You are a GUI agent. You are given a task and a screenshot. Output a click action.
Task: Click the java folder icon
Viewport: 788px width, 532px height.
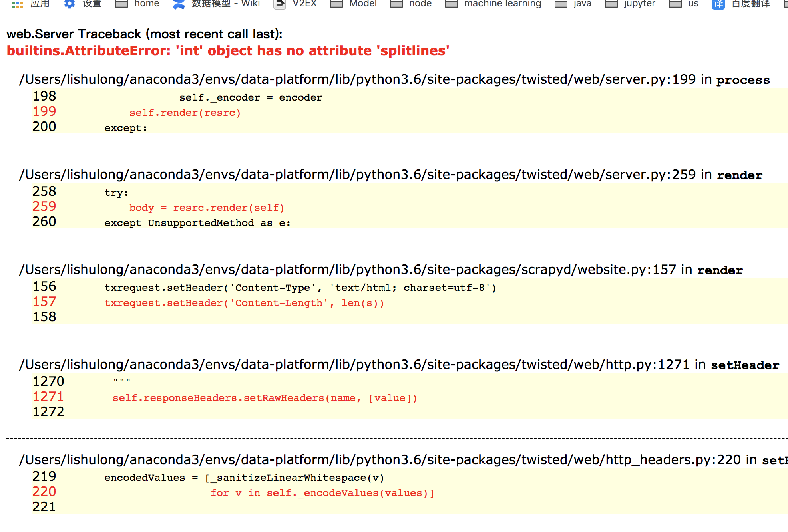tap(561, 4)
